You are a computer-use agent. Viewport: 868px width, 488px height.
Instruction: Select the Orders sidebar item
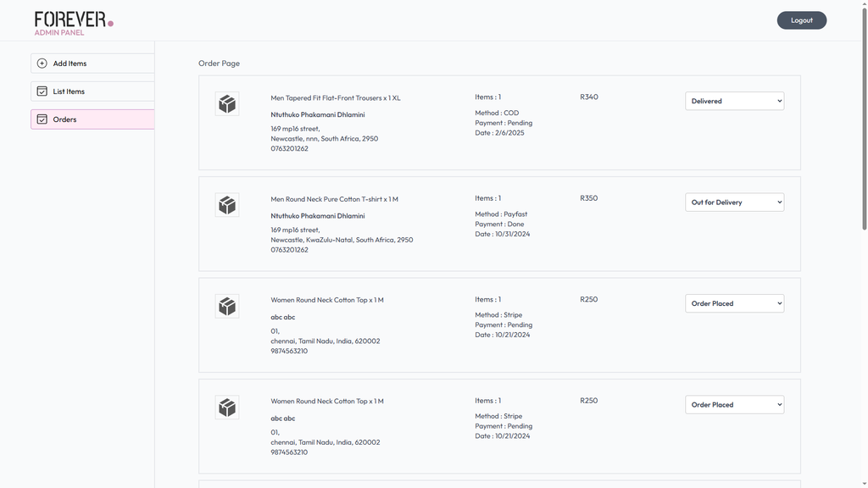tap(92, 119)
